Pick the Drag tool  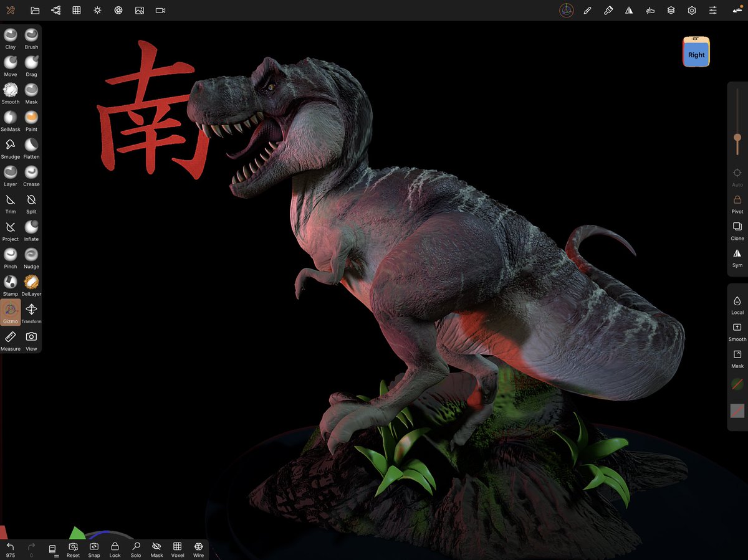pos(31,65)
